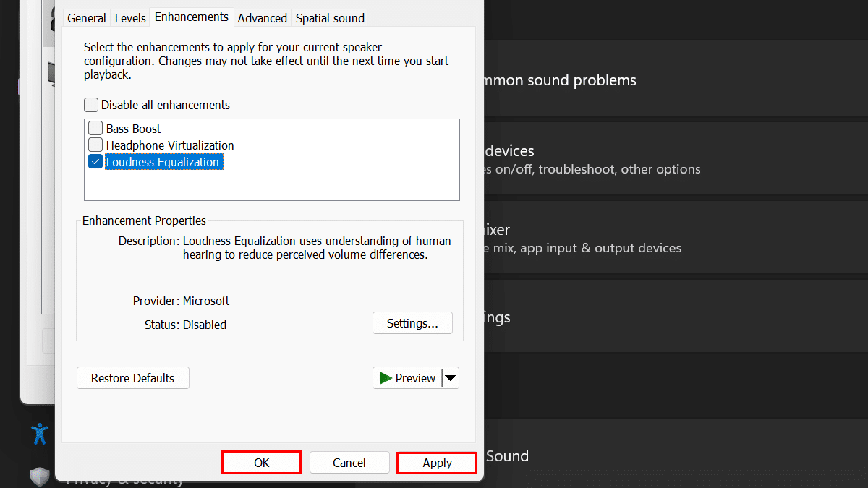Click the Accessibility icon in the sidebar
Screen dimensions: 868x488
pyautogui.click(x=40, y=433)
